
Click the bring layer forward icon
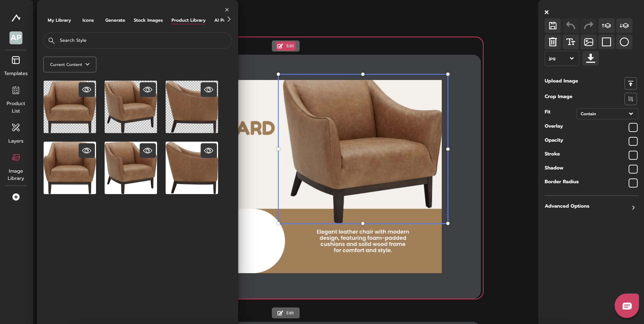click(606, 26)
